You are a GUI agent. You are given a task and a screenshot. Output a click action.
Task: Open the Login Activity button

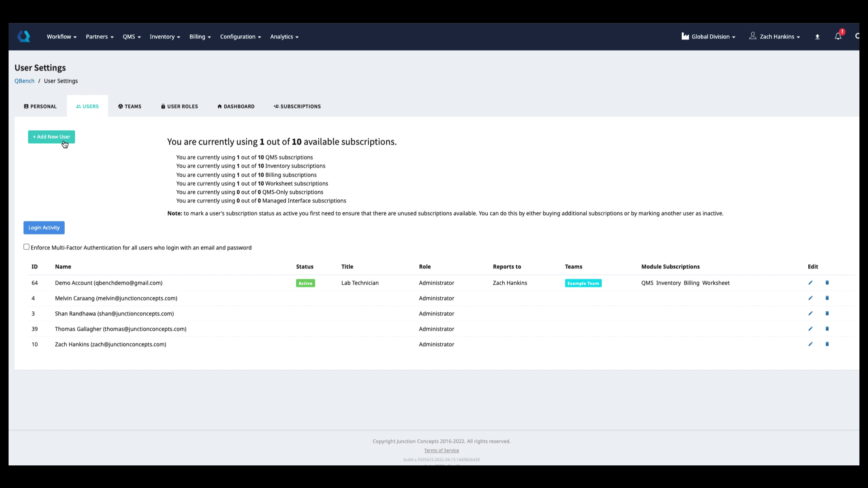pos(44,228)
